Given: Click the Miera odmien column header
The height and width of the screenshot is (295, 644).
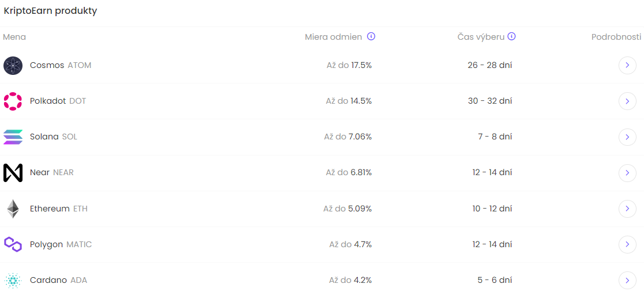Looking at the screenshot, I should point(334,37).
